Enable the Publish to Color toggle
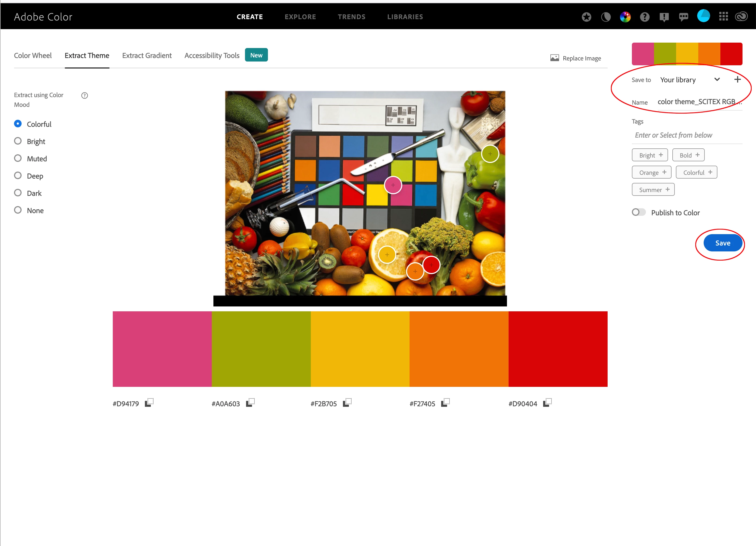The width and height of the screenshot is (756, 546). pos(638,212)
